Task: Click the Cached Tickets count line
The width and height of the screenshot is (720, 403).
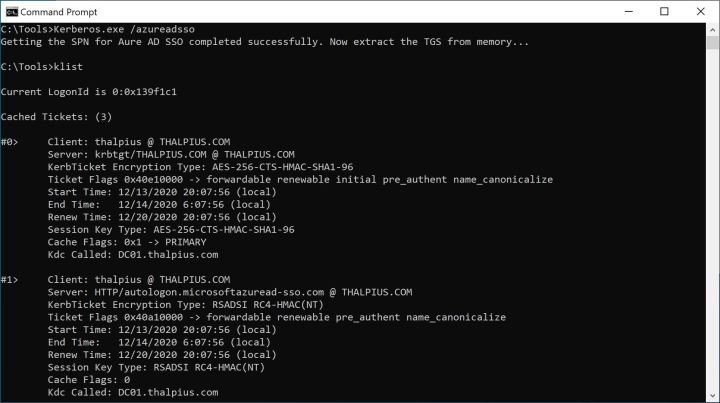Action: [60, 117]
